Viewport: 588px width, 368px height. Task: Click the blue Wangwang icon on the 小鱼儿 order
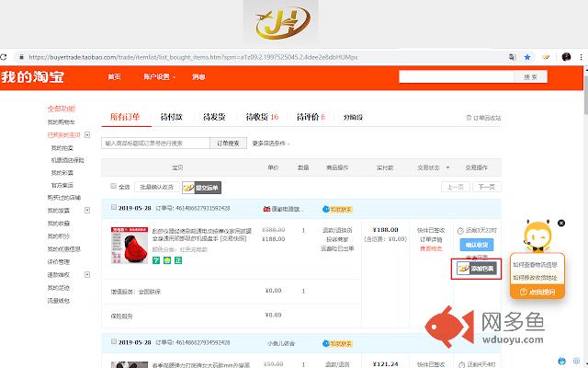point(326,343)
